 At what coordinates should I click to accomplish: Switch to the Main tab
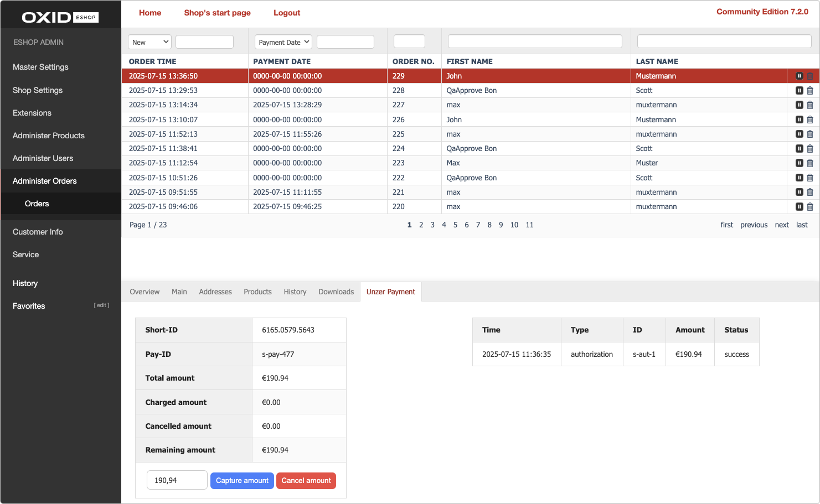[179, 292]
